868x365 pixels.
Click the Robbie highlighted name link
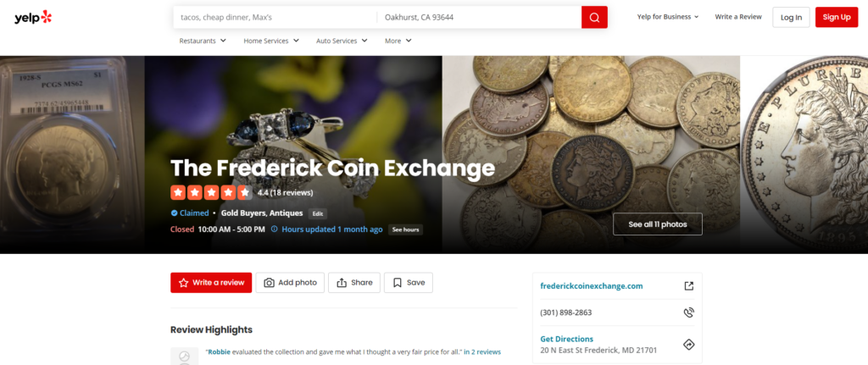point(219,351)
